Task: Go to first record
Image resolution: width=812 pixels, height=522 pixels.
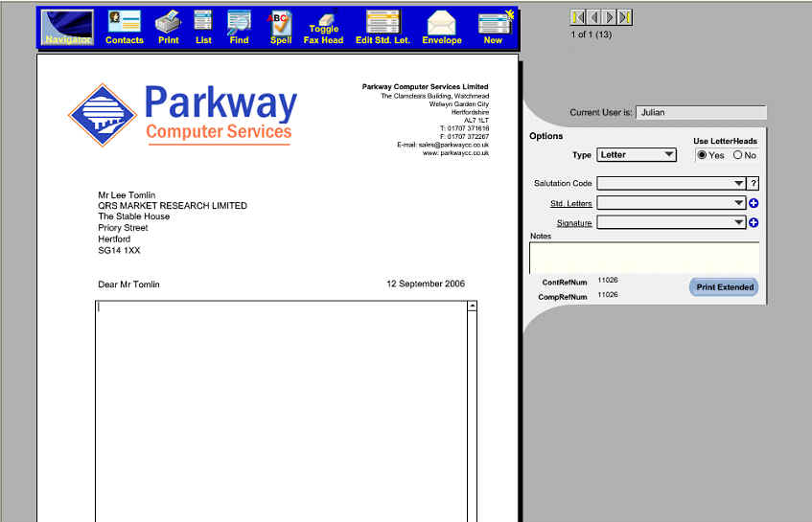Action: click(577, 17)
